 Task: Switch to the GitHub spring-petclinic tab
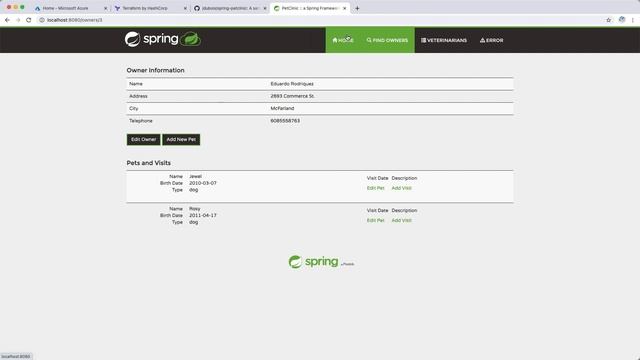click(230, 8)
